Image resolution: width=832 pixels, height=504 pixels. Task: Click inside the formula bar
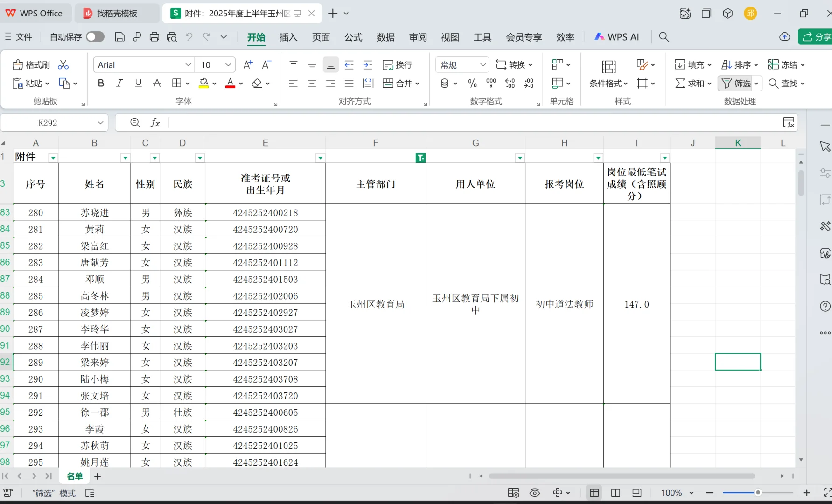pyautogui.click(x=373, y=122)
